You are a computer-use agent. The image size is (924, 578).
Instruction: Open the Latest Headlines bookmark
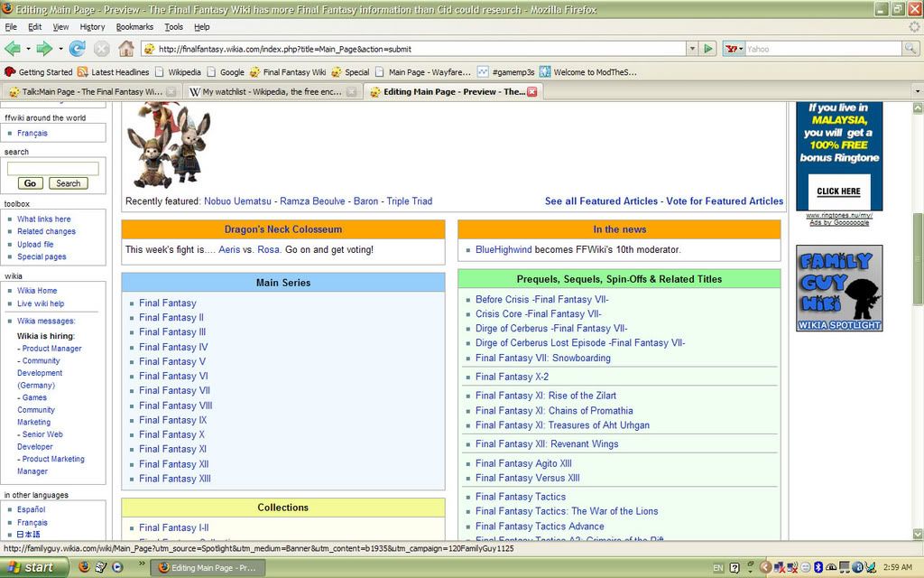(114, 72)
